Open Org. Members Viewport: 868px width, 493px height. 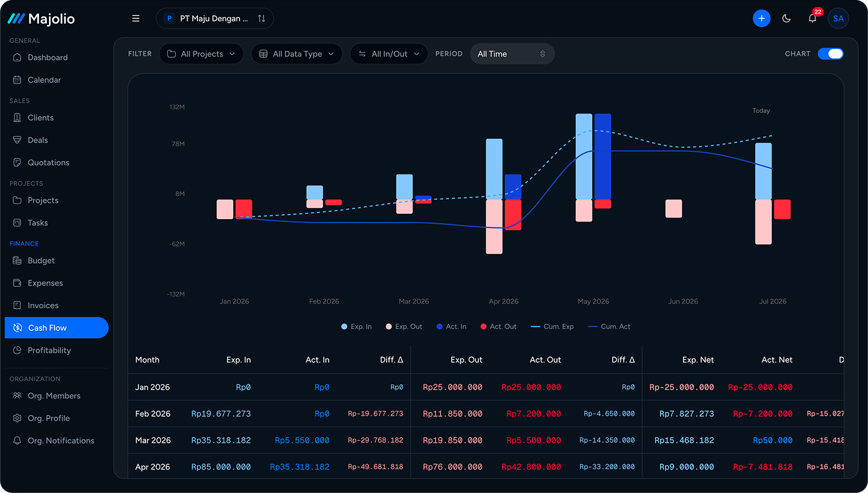57,396
